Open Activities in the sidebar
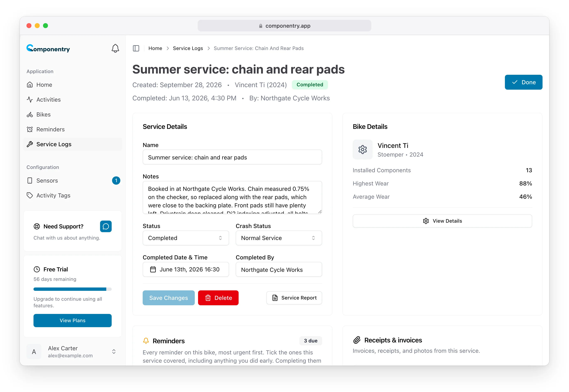The height and width of the screenshot is (392, 569). [73, 100]
